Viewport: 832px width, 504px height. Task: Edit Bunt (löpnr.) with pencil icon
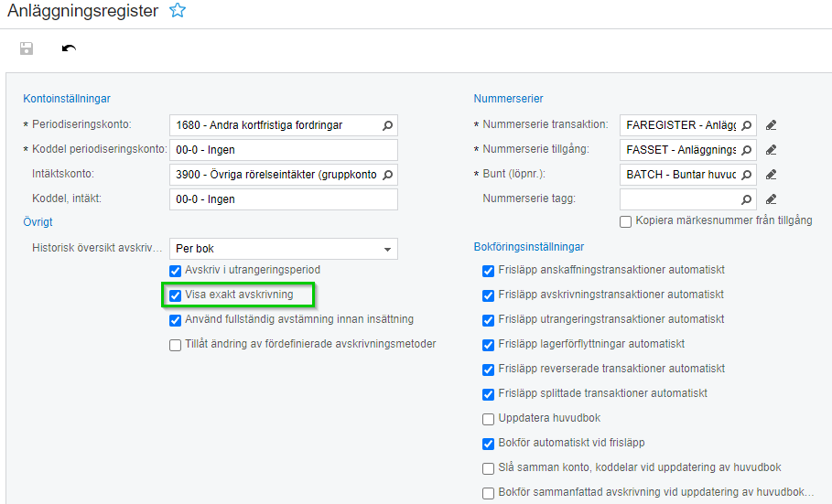point(771,175)
